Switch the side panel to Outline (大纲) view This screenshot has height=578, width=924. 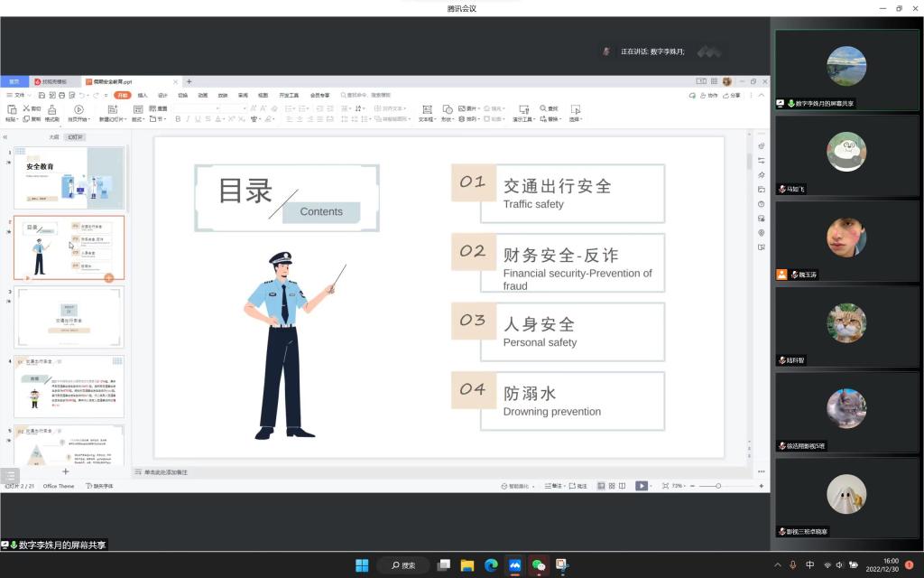pos(54,137)
